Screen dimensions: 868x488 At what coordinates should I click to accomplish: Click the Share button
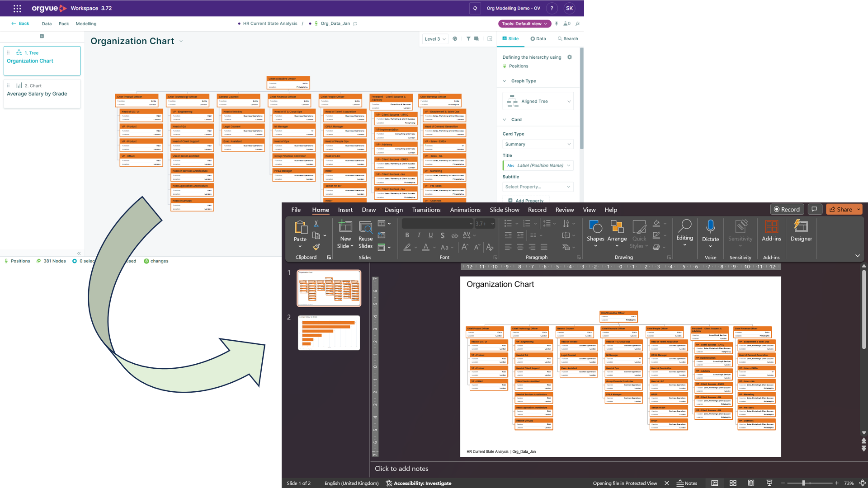[x=841, y=209]
